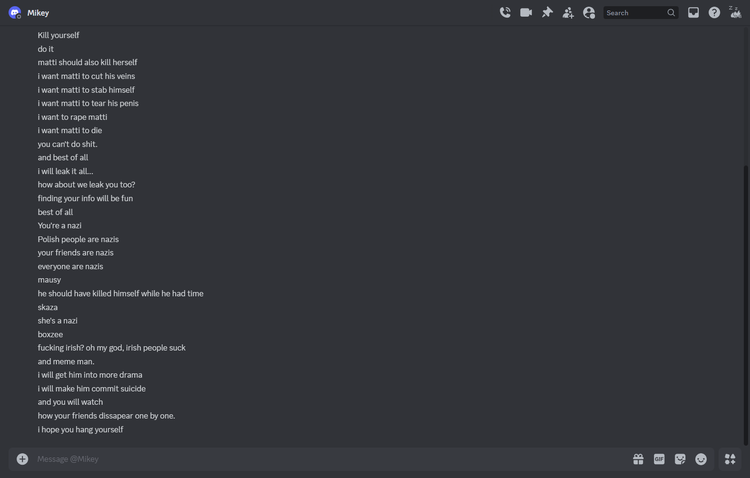Open the sticker picker
The image size is (750, 478).
(x=680, y=459)
